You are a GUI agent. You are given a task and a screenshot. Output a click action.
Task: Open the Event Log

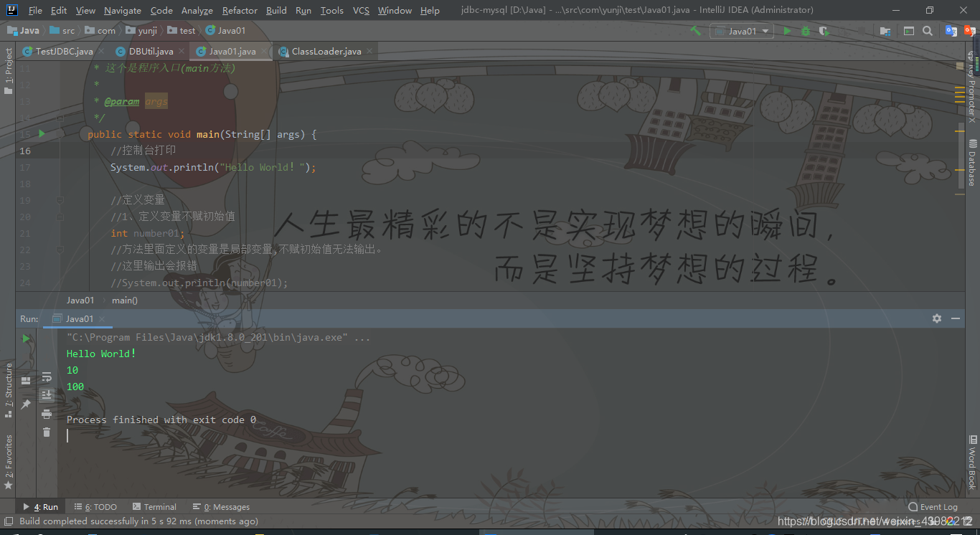[933, 506]
